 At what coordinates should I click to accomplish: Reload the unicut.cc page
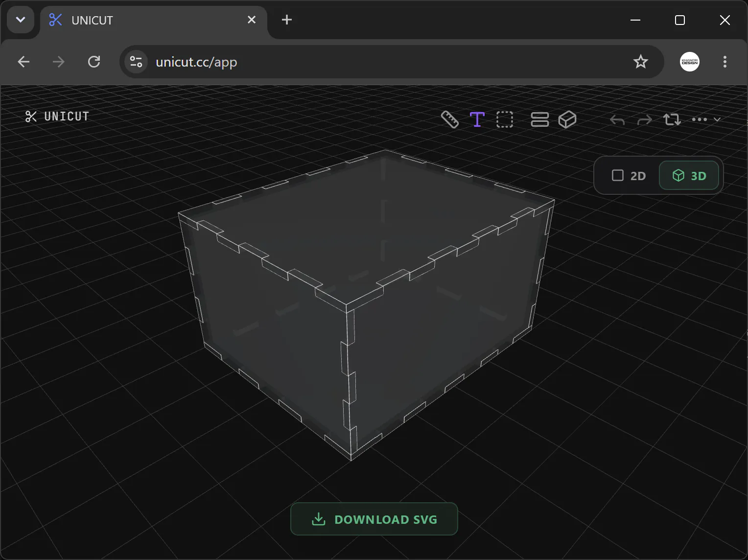[94, 62]
